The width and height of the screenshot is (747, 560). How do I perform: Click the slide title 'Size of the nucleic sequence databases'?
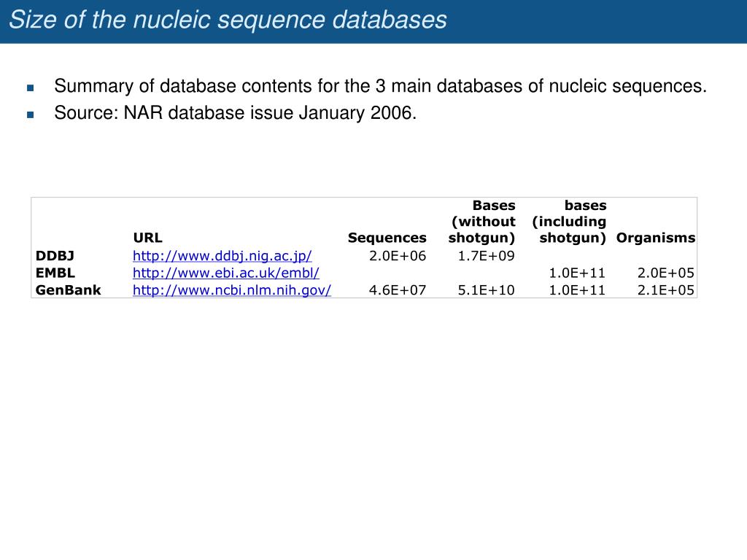pyautogui.click(x=228, y=20)
